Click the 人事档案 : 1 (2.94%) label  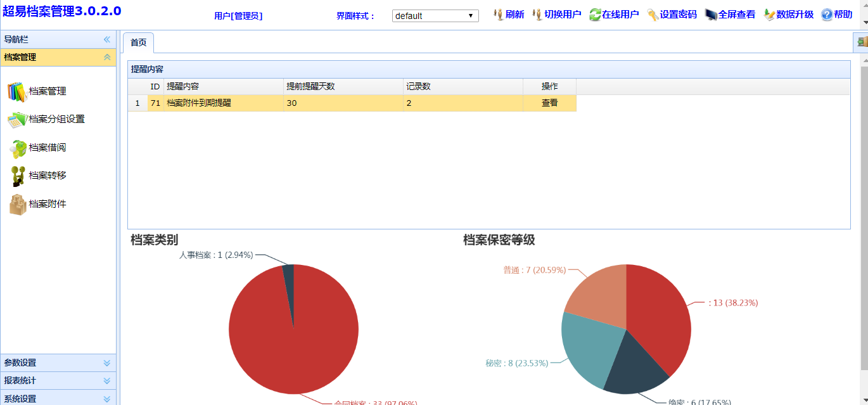coord(216,255)
